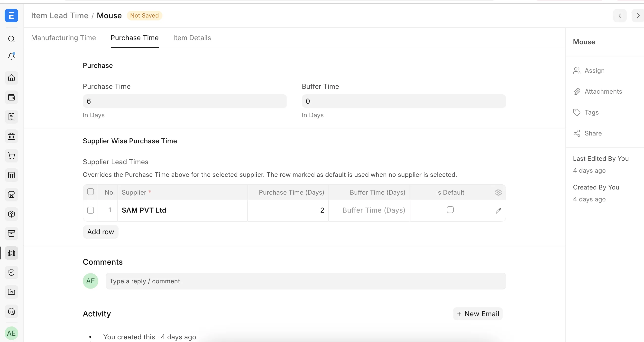Open the headset support icon in sidebar
The width and height of the screenshot is (644, 342).
click(x=11, y=311)
